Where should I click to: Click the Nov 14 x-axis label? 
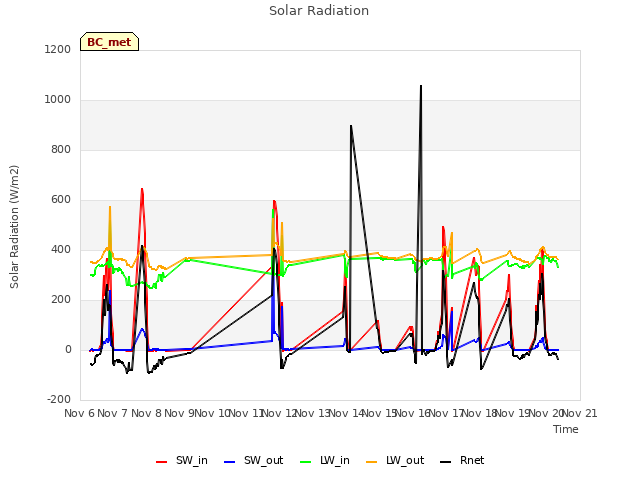point(346,413)
